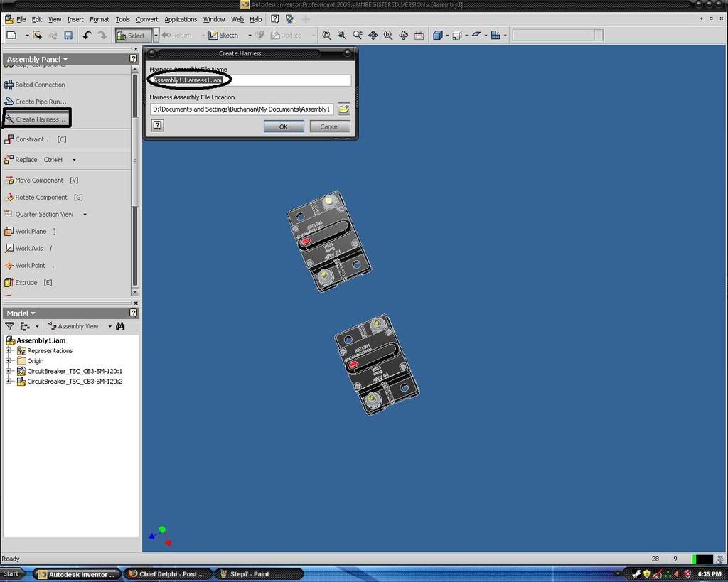728x582 pixels.
Task: Select the Move Component tool
Action: [41, 180]
